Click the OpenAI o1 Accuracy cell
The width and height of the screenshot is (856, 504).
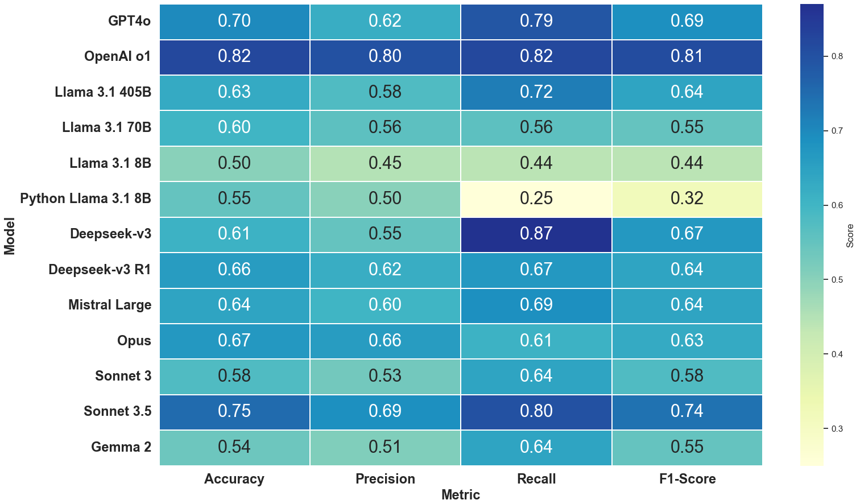[x=234, y=56]
